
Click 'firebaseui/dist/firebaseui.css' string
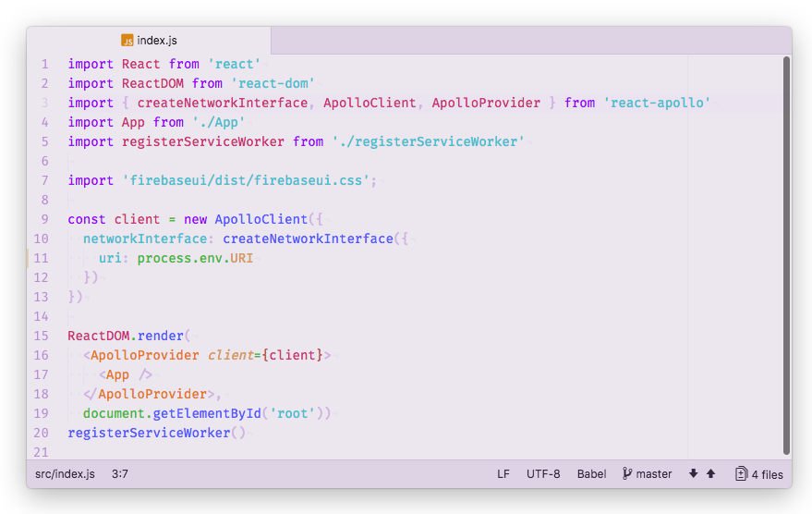tap(246, 181)
